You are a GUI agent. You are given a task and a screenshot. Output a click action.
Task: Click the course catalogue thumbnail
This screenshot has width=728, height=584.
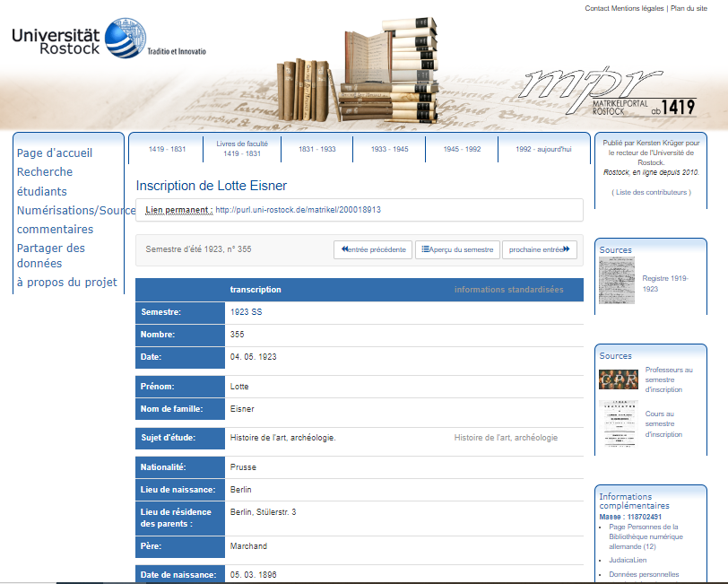pyautogui.click(x=619, y=423)
